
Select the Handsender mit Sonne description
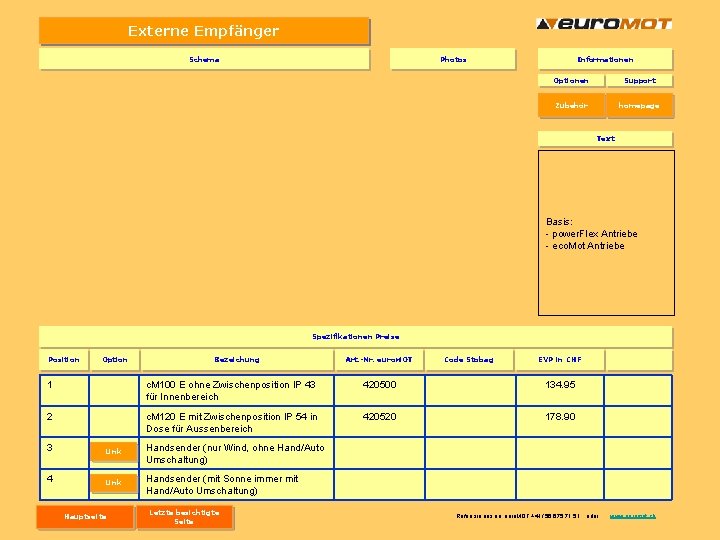[x=222, y=484]
